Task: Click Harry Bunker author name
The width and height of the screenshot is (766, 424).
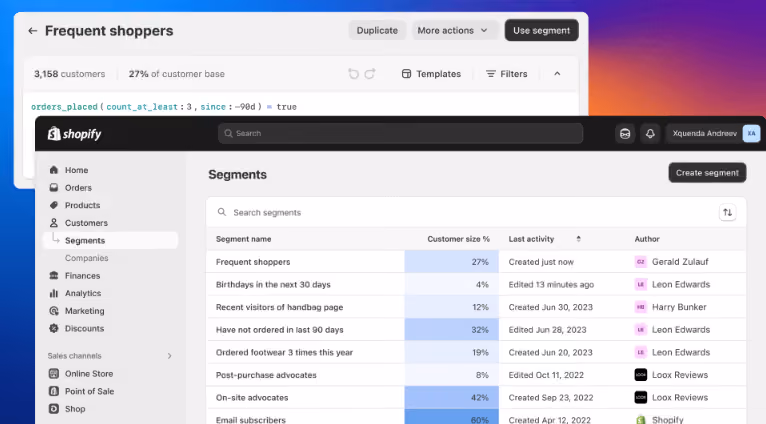Action: click(x=679, y=307)
